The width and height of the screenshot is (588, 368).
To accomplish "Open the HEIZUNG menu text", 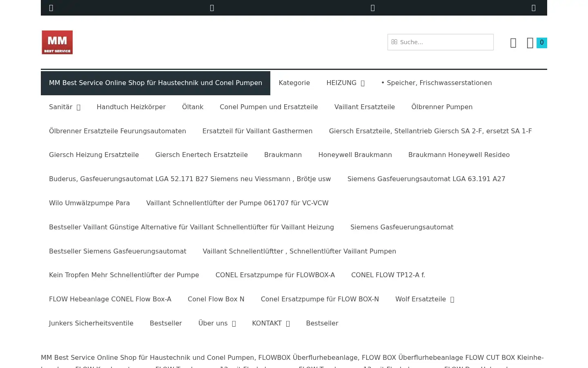I will [341, 83].
